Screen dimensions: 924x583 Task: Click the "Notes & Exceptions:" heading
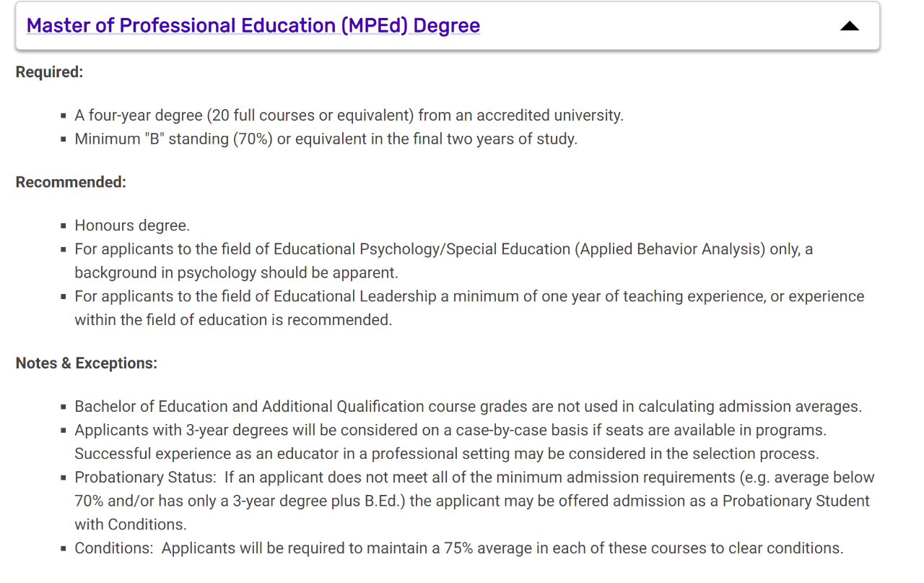tap(86, 363)
